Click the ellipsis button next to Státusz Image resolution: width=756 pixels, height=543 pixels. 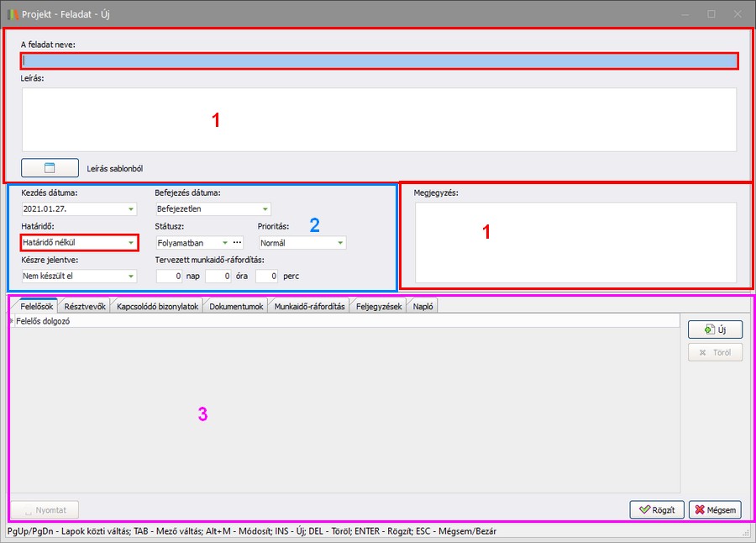coord(237,243)
